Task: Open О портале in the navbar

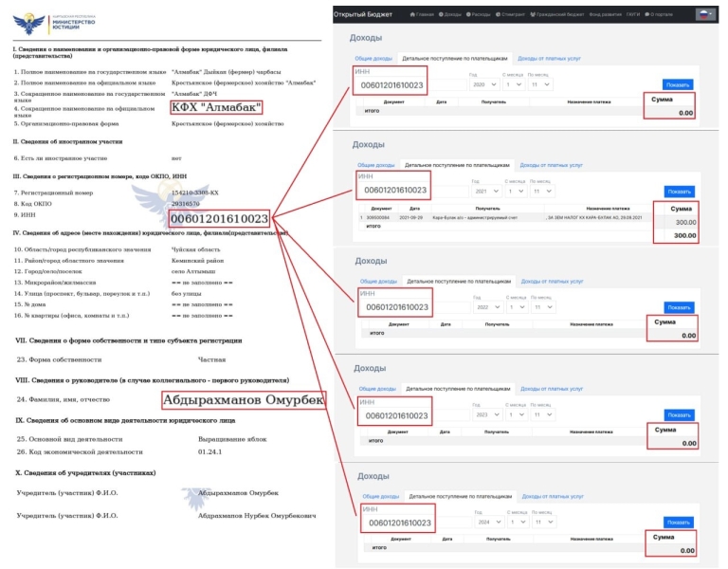Action: pyautogui.click(x=659, y=14)
